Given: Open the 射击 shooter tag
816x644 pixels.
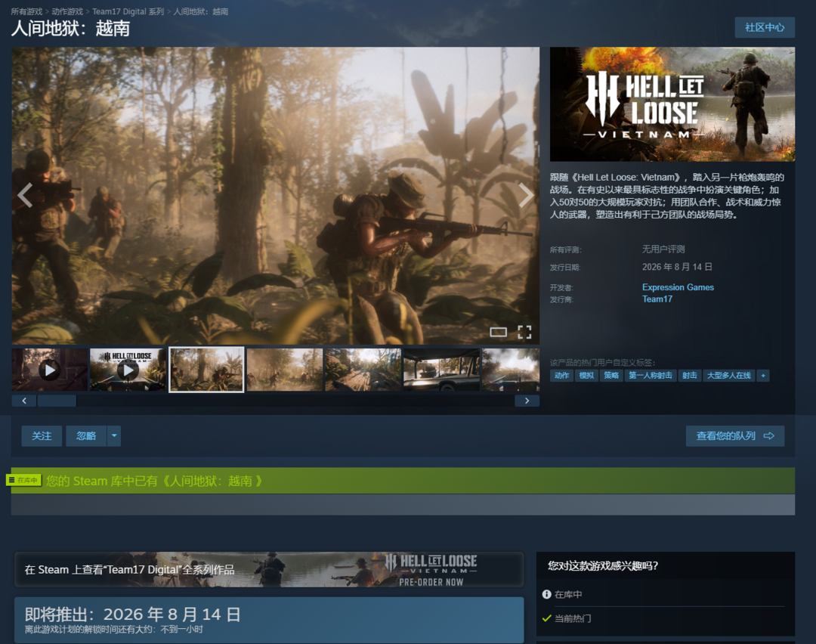Looking at the screenshot, I should (690, 376).
